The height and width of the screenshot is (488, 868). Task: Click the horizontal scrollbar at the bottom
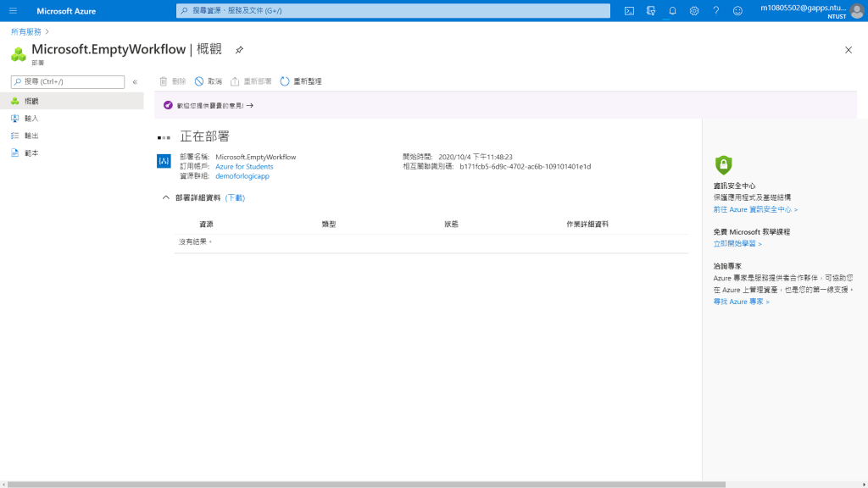point(366,485)
